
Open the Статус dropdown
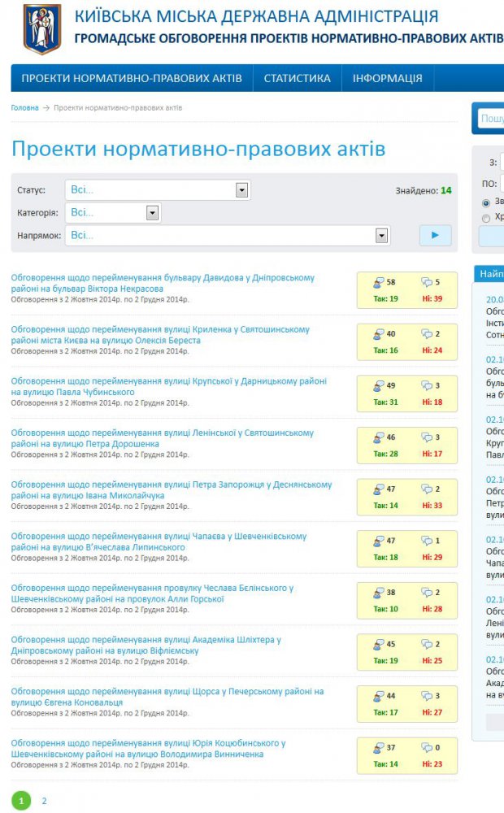(241, 190)
